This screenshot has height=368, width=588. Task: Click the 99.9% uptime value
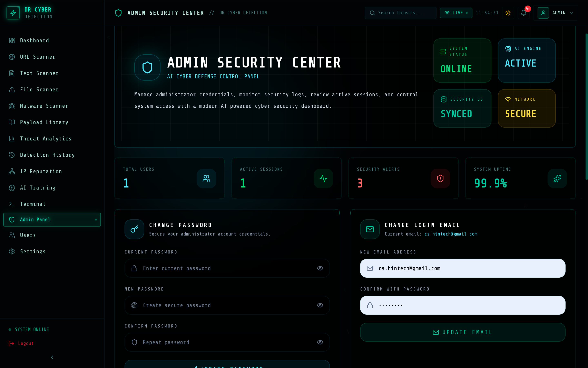pos(490,183)
